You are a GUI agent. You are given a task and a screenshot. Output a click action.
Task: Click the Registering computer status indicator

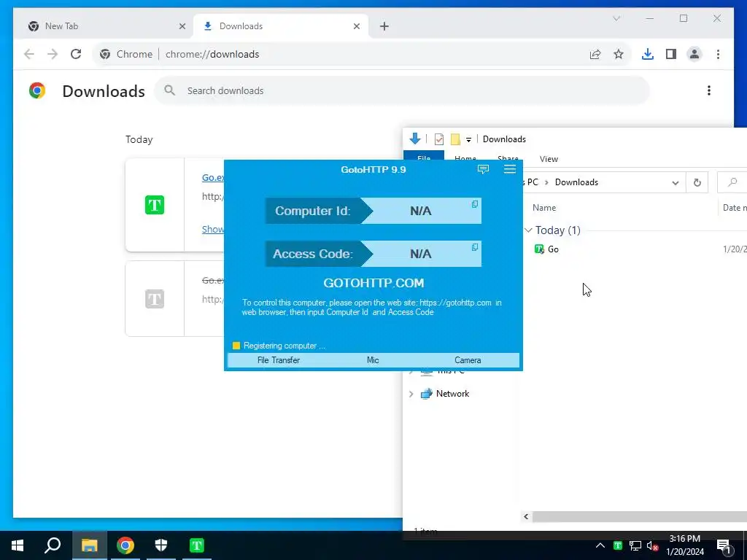coord(236,346)
